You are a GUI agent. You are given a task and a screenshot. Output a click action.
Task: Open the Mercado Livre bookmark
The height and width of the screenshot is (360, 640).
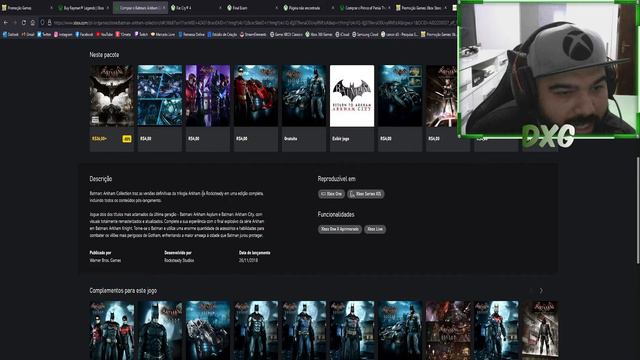coord(163,35)
